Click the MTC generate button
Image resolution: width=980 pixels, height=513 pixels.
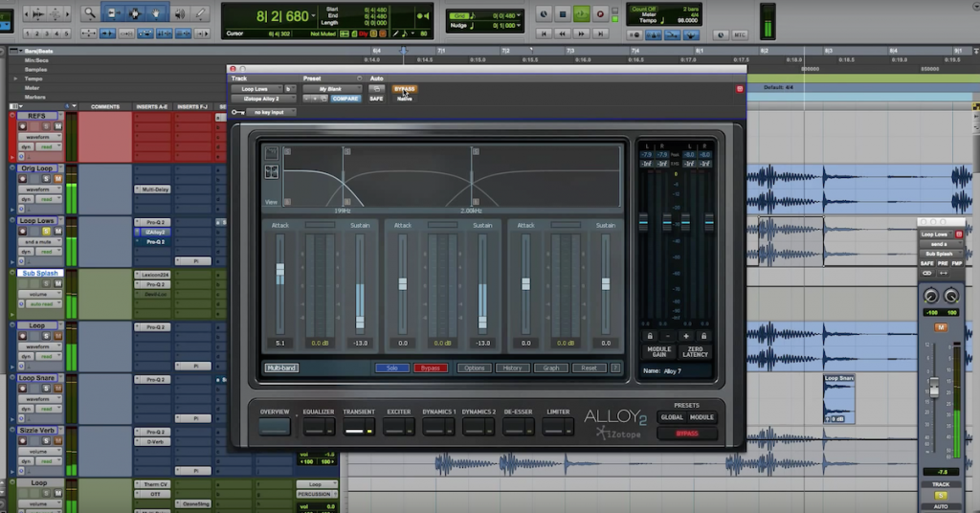click(740, 35)
